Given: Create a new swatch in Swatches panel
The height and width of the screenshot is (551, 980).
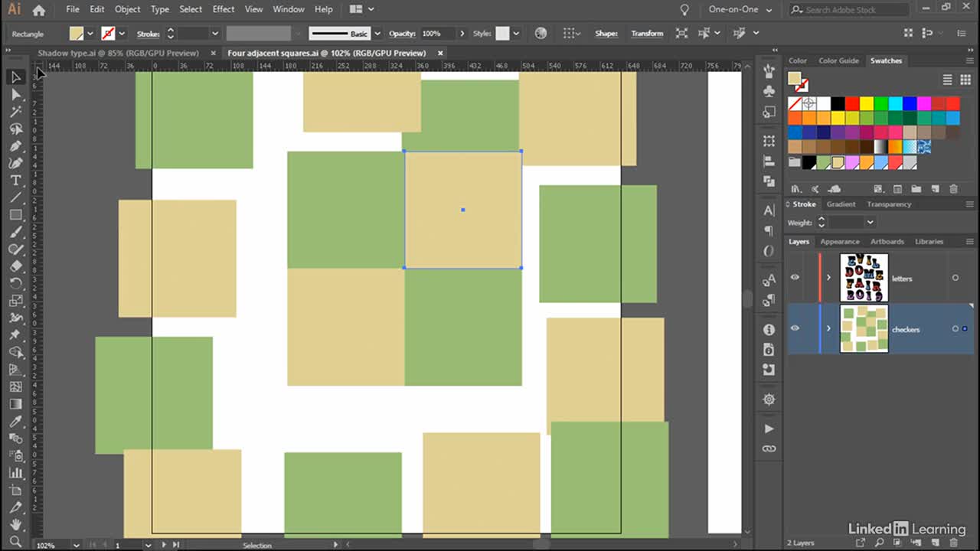Looking at the screenshot, I should (x=935, y=189).
